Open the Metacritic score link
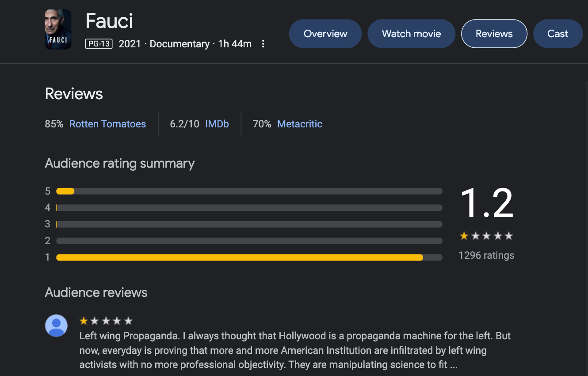Image resolution: width=588 pixels, height=376 pixels. coord(300,124)
